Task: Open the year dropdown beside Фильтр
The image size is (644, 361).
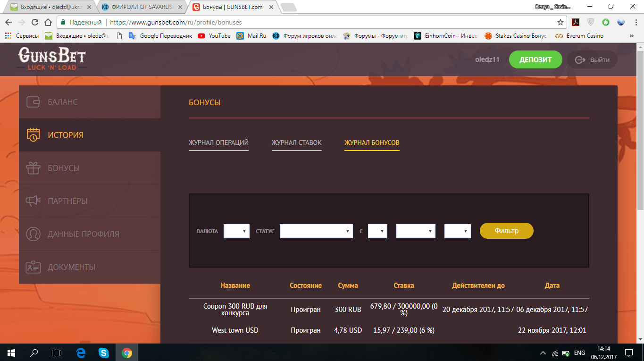Action: tap(458, 231)
